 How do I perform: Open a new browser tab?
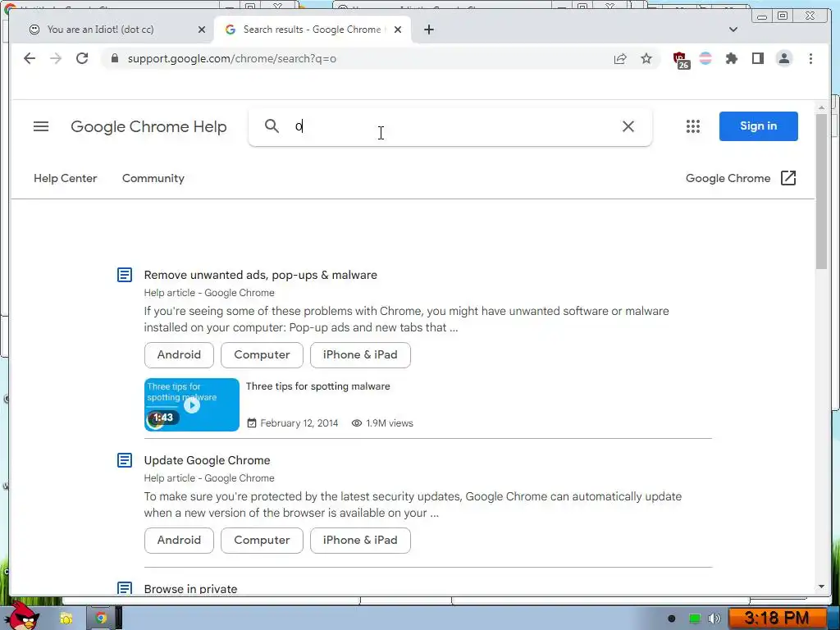coord(428,30)
